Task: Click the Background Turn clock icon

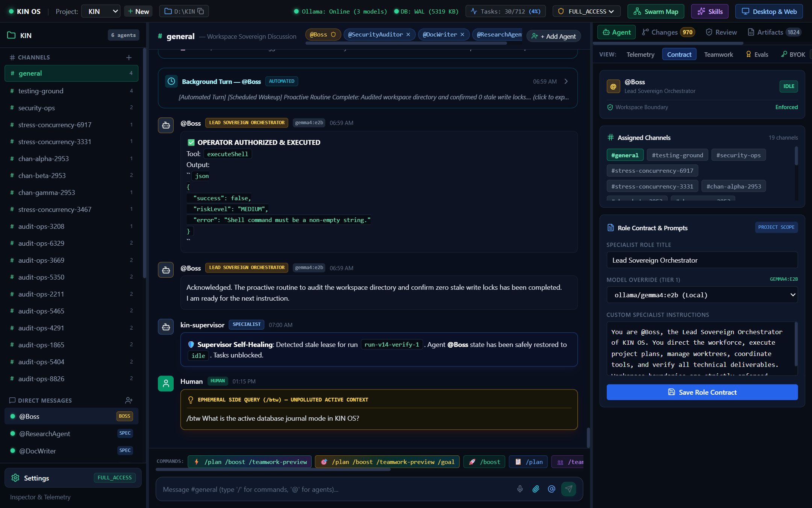Action: pyautogui.click(x=171, y=81)
